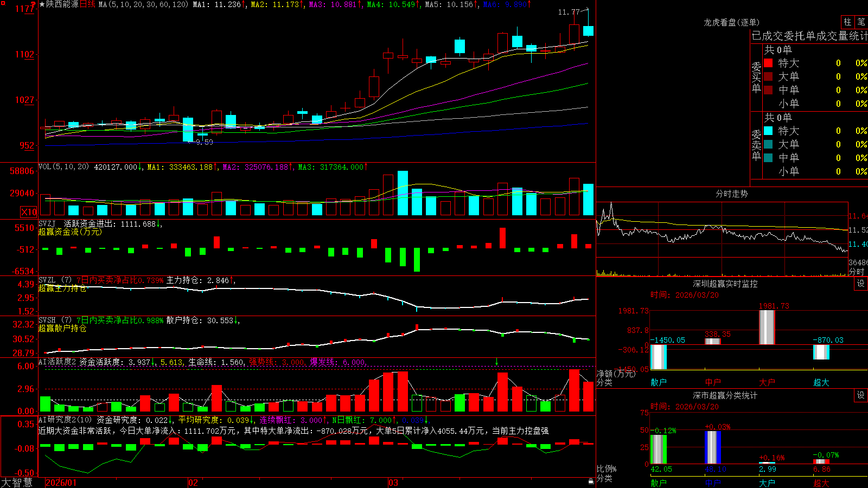Click the 11.77 high price label on candlestick chart
868x488 pixels.
(x=569, y=12)
